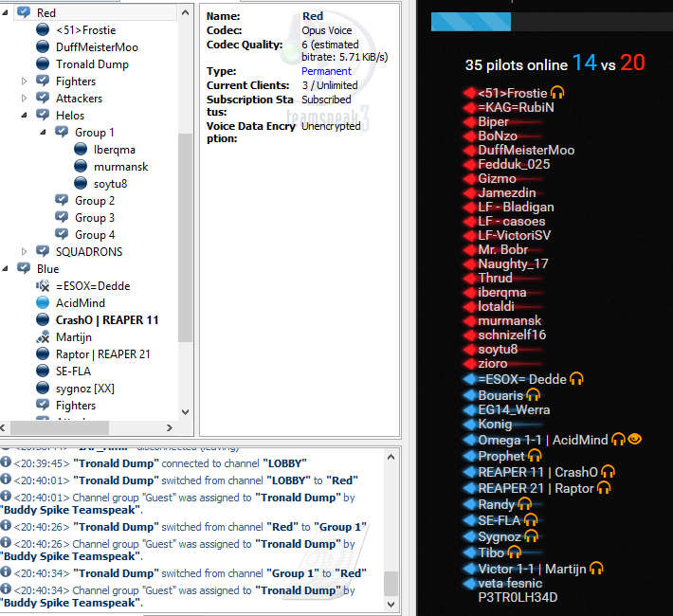Click the Group 2 channel icon
The image size is (673, 616).
point(62,200)
